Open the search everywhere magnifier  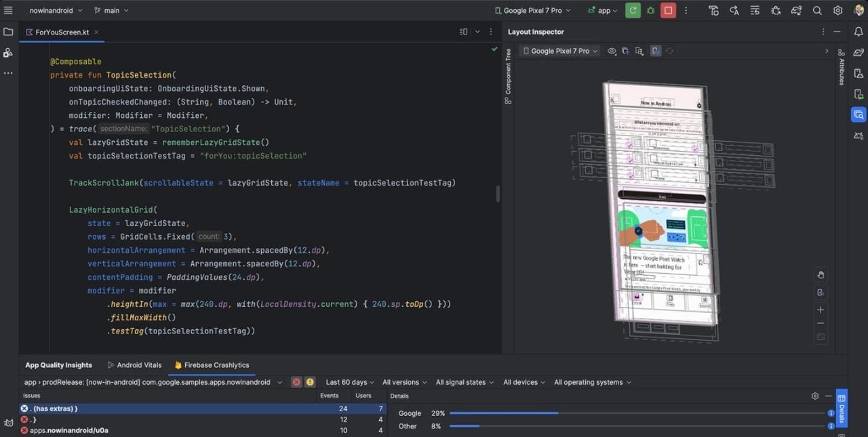pos(817,10)
